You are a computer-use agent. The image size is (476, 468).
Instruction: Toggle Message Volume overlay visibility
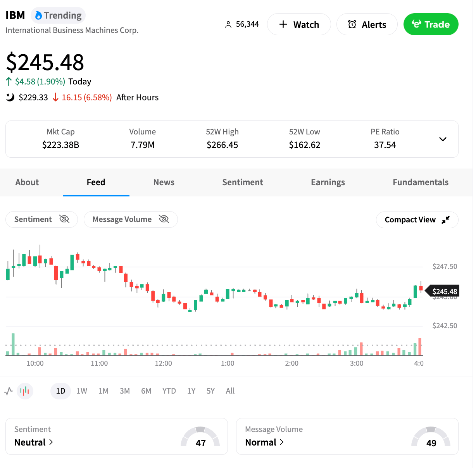131,219
